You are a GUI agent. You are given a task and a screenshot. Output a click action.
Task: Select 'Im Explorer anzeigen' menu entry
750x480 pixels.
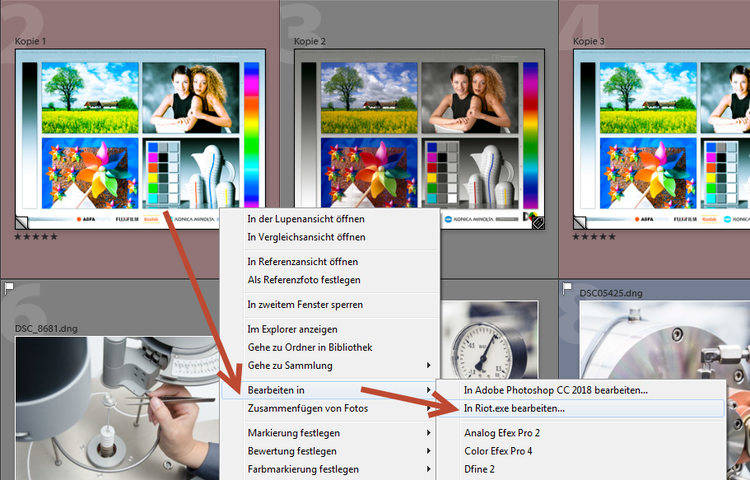tap(292, 329)
